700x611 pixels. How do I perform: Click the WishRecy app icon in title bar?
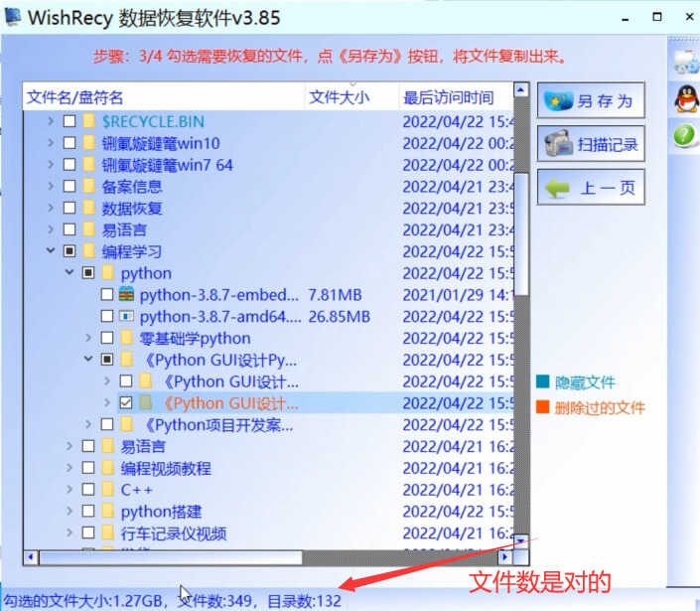click(13, 17)
